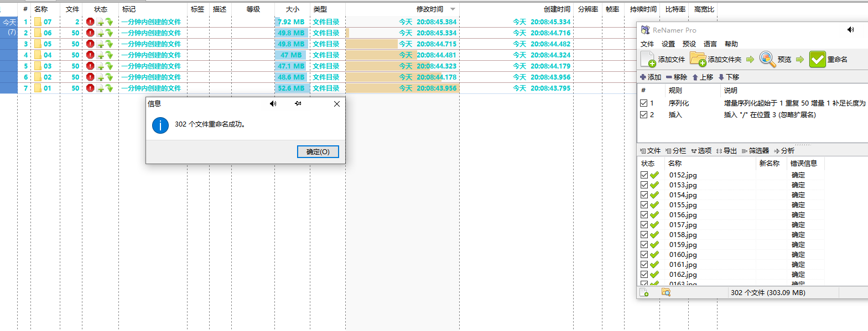Screen dimensions: 868x331
Task: Click the 下移 move rule down arrow
Action: 721,77
